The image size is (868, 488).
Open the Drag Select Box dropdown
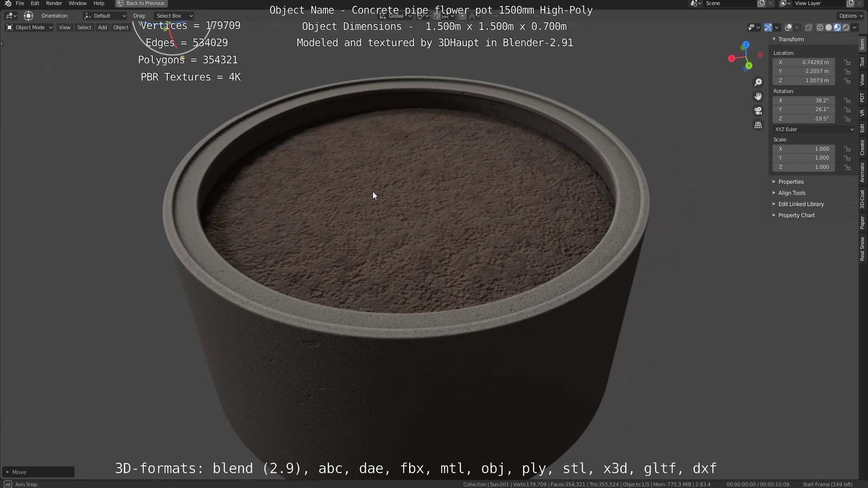(x=174, y=16)
